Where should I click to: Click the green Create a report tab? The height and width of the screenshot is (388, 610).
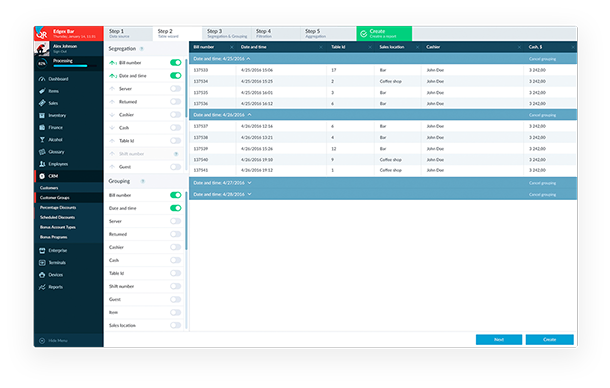384,33
